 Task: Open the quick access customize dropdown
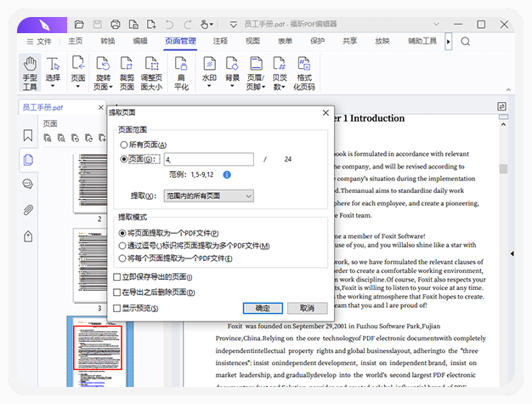coord(234,25)
